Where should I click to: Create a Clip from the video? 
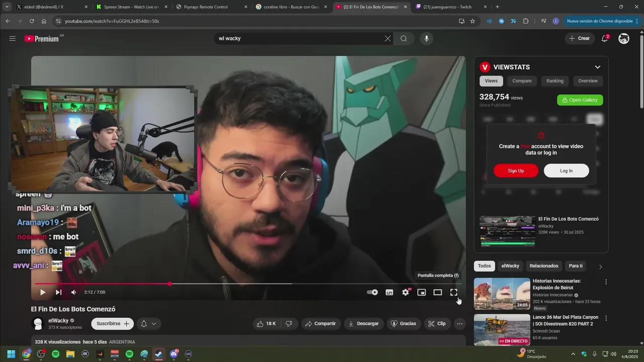pyautogui.click(x=437, y=324)
